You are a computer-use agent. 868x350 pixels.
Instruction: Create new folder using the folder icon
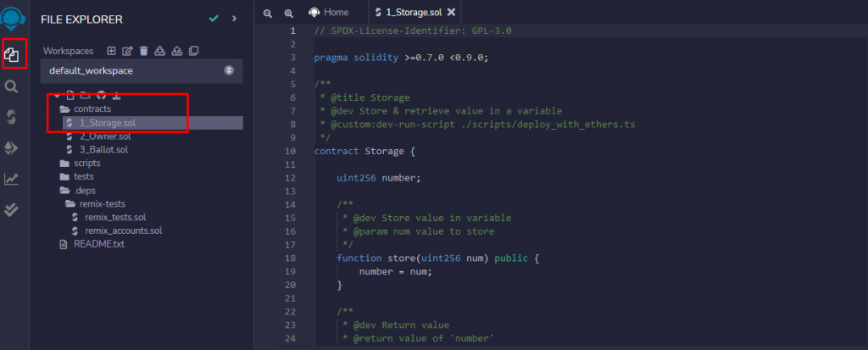click(85, 95)
